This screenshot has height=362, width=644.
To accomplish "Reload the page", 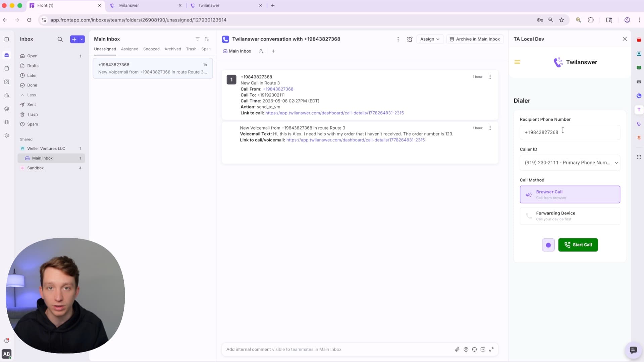I will 29,20.
